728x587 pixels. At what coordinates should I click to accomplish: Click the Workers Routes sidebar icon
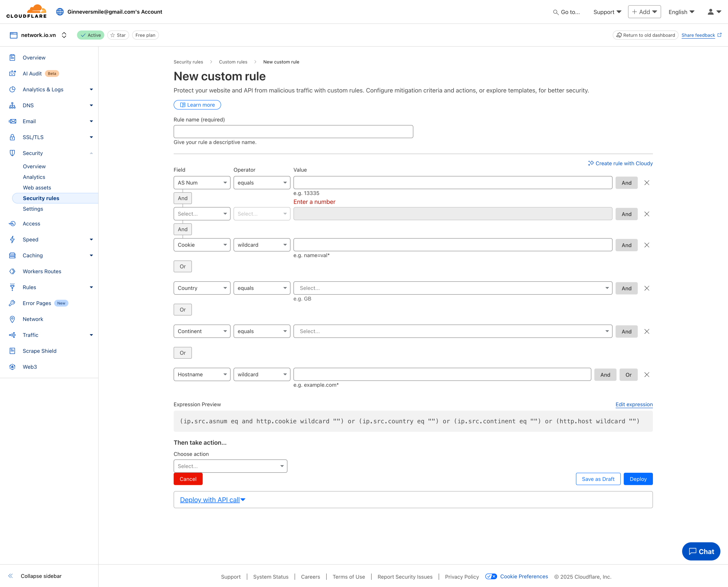tap(13, 271)
